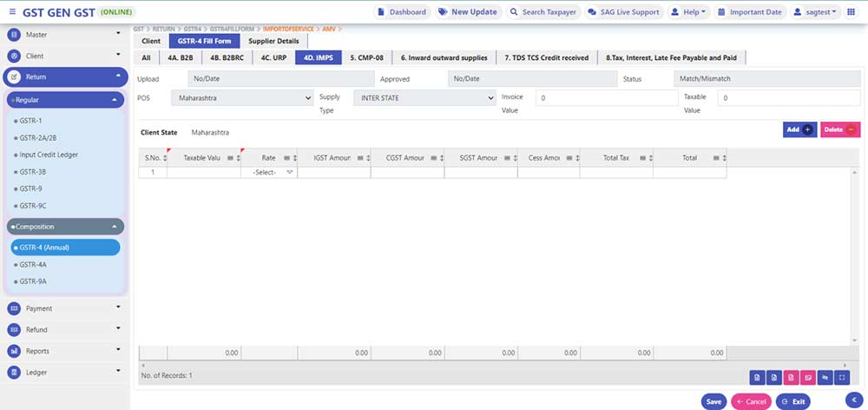Expand the Payment section in sidebar
This screenshot has width=868, height=410.
[65, 308]
